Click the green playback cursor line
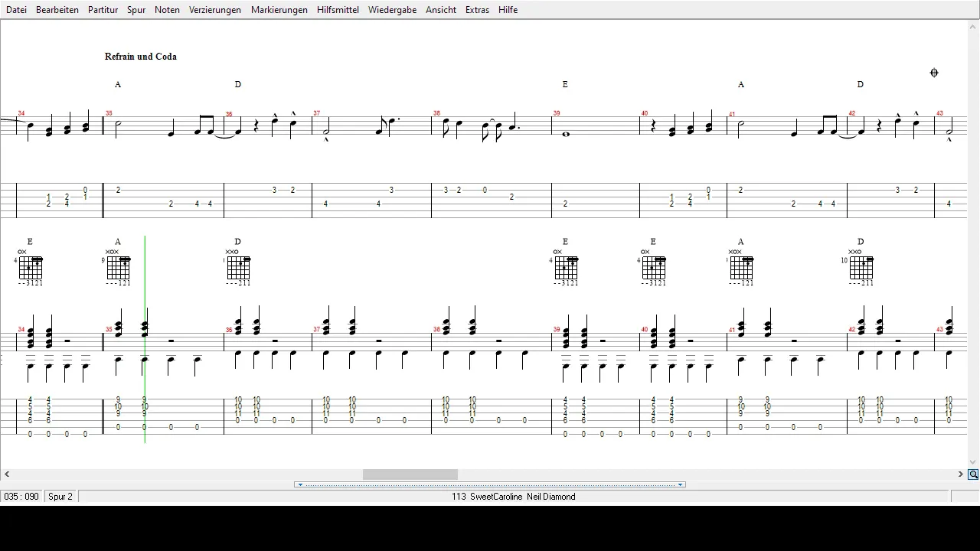The image size is (980, 551). coord(145,339)
